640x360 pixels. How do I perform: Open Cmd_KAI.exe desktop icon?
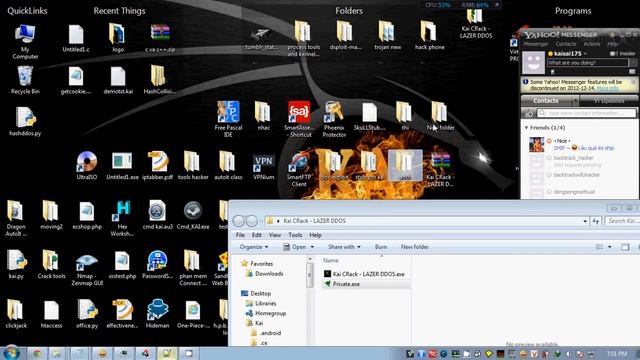pyautogui.click(x=193, y=215)
